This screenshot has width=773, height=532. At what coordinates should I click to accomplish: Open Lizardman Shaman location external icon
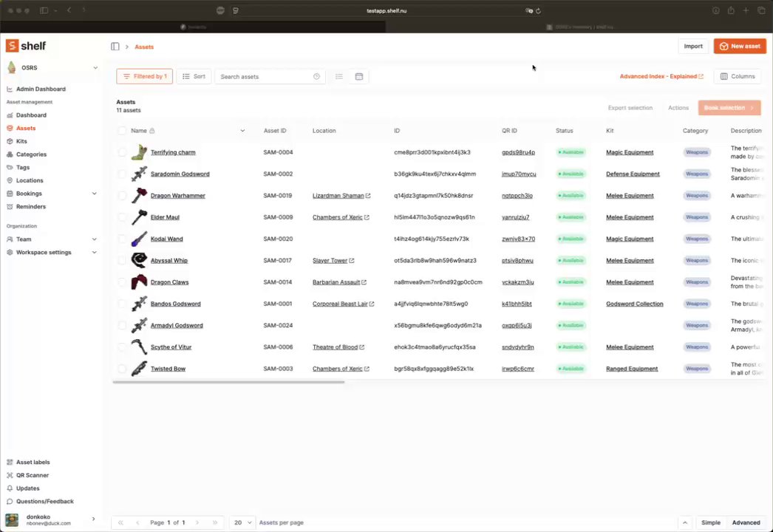[368, 196]
